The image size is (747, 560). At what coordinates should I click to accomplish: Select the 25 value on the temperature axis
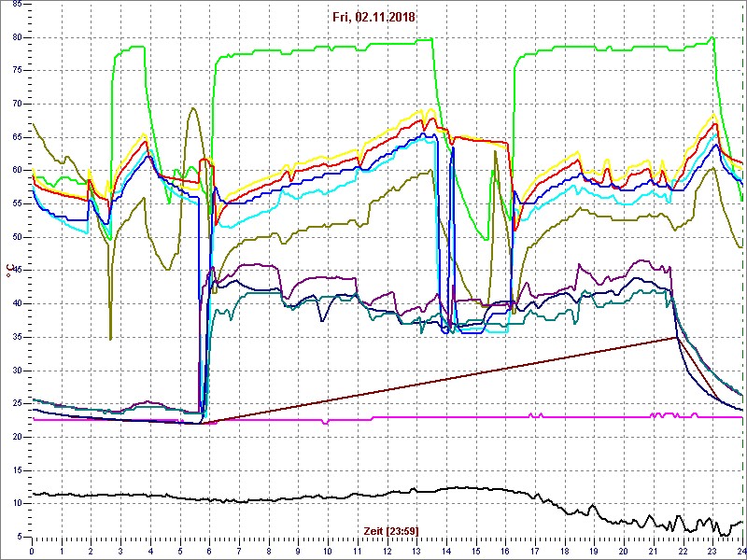coord(16,404)
